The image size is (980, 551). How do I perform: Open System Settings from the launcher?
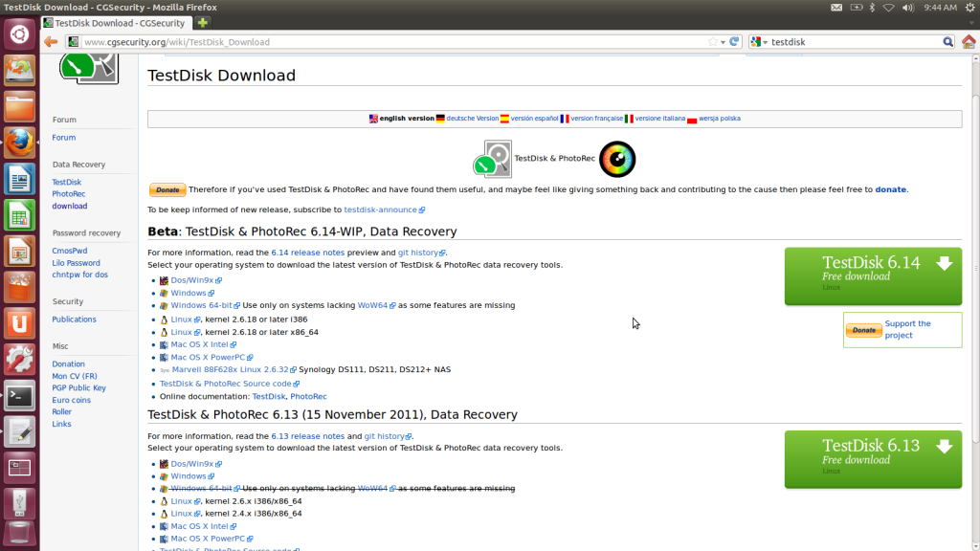tap(19, 361)
